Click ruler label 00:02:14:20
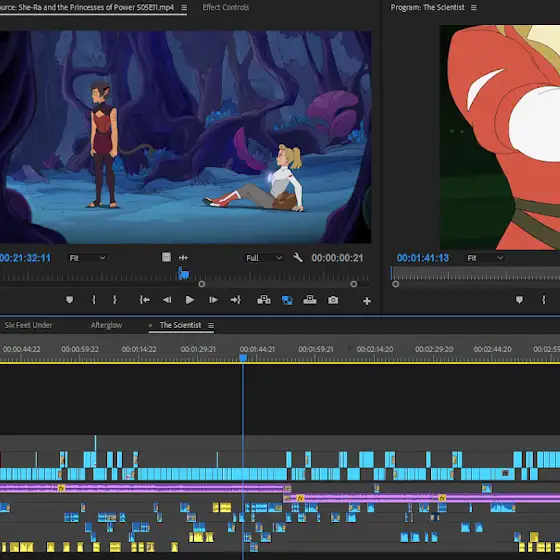This screenshot has height=560, width=560. [x=375, y=349]
